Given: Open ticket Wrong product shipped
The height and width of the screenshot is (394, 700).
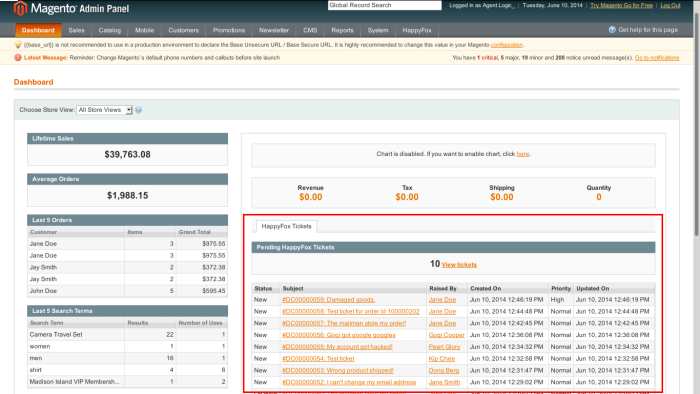Looking at the screenshot, I should [338, 370].
